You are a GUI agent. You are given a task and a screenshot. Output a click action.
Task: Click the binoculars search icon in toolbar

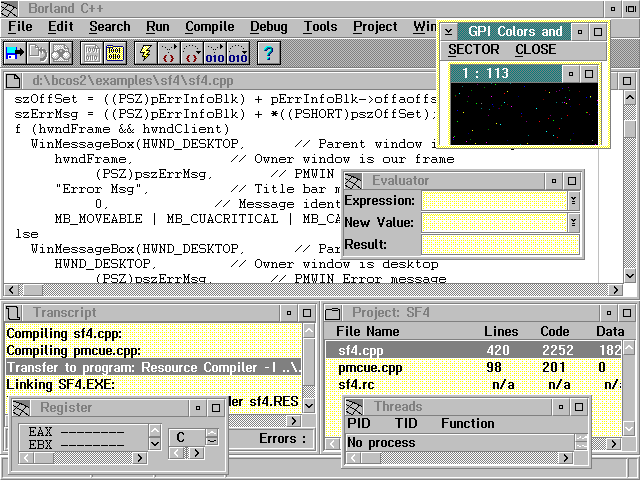click(x=61, y=52)
